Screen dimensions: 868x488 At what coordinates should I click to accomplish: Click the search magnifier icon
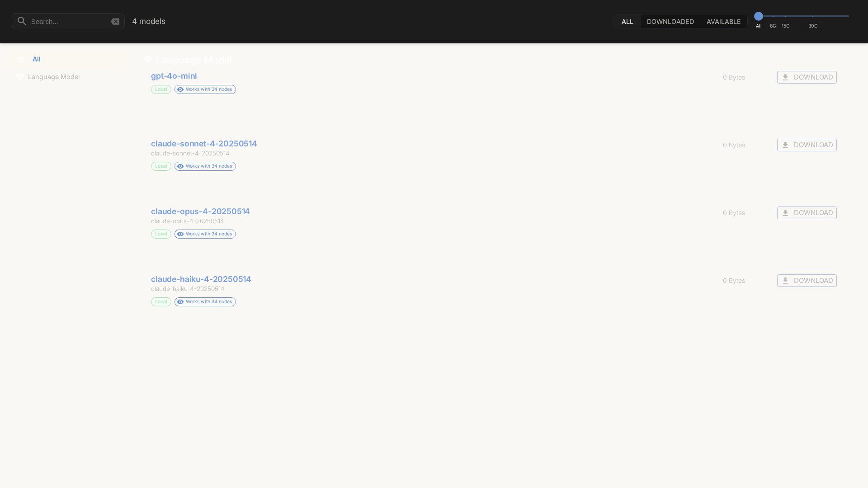coord(22,21)
